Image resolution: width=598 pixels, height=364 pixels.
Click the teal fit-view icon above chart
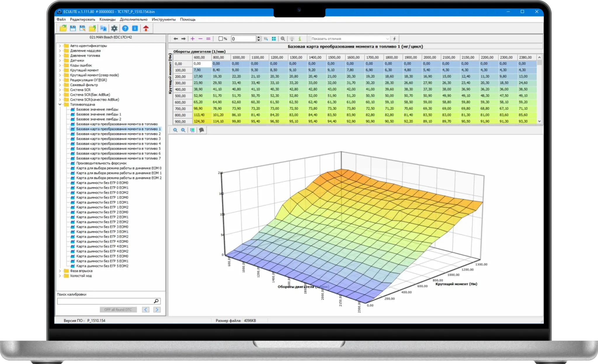192,130
